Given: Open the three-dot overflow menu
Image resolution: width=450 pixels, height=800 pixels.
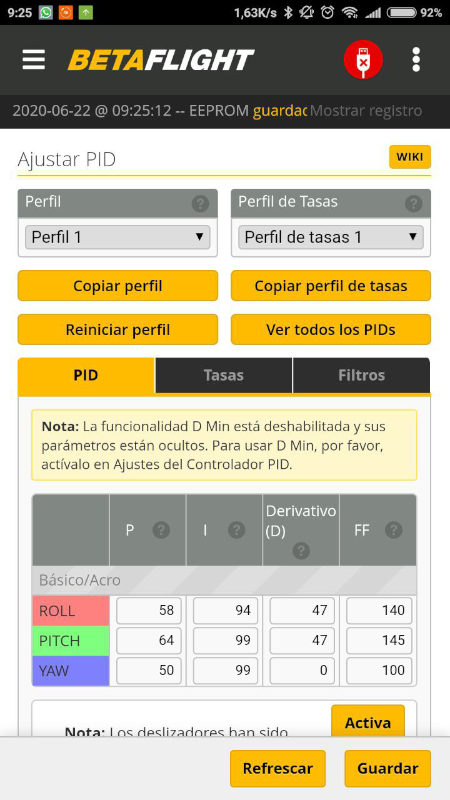Looking at the screenshot, I should pos(416,60).
